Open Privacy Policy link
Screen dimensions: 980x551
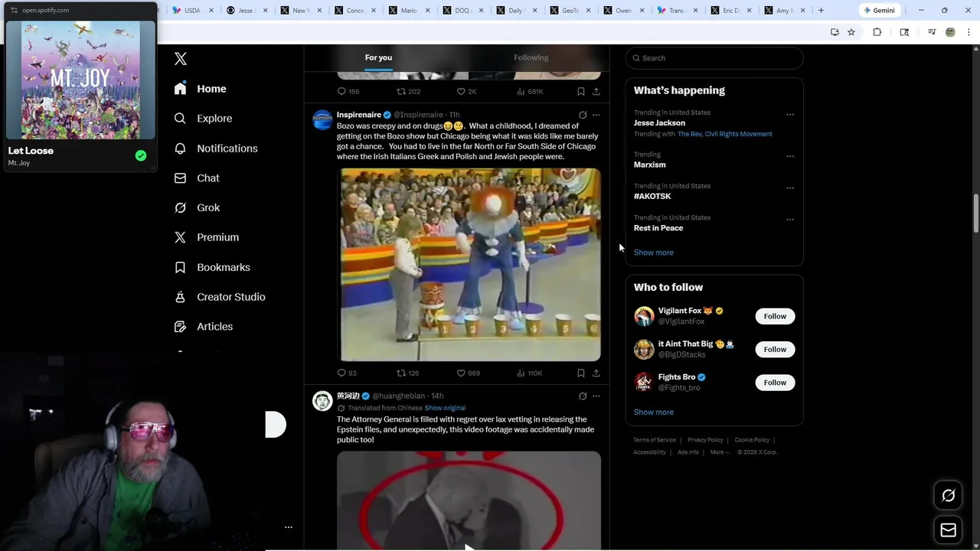point(705,440)
